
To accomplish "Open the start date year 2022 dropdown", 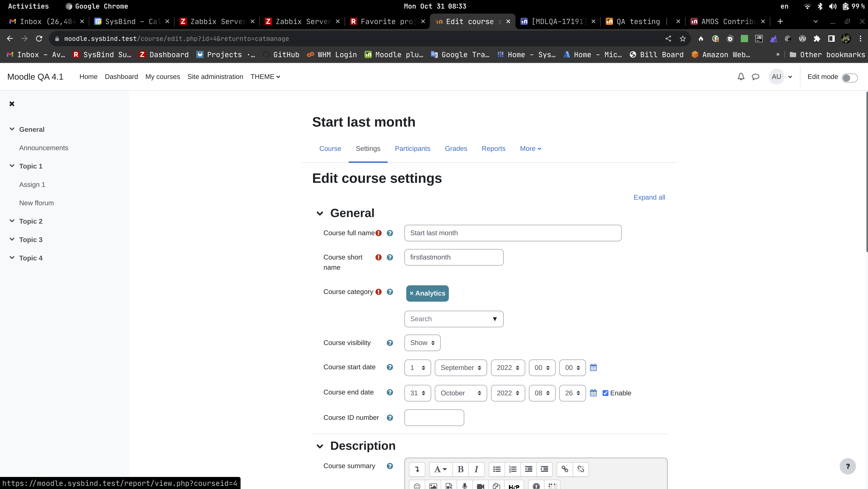I will pyautogui.click(x=508, y=368).
